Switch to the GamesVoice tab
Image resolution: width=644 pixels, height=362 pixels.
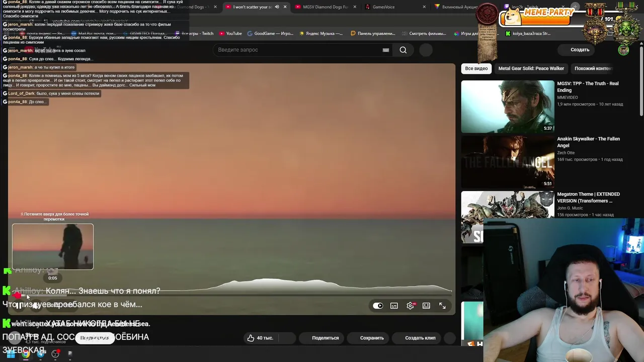point(392,7)
